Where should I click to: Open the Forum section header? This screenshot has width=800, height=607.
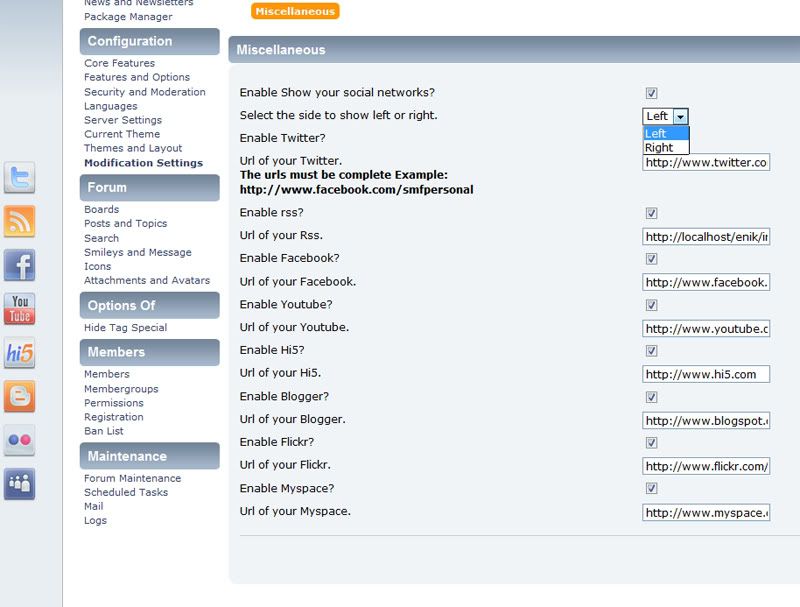pos(149,188)
